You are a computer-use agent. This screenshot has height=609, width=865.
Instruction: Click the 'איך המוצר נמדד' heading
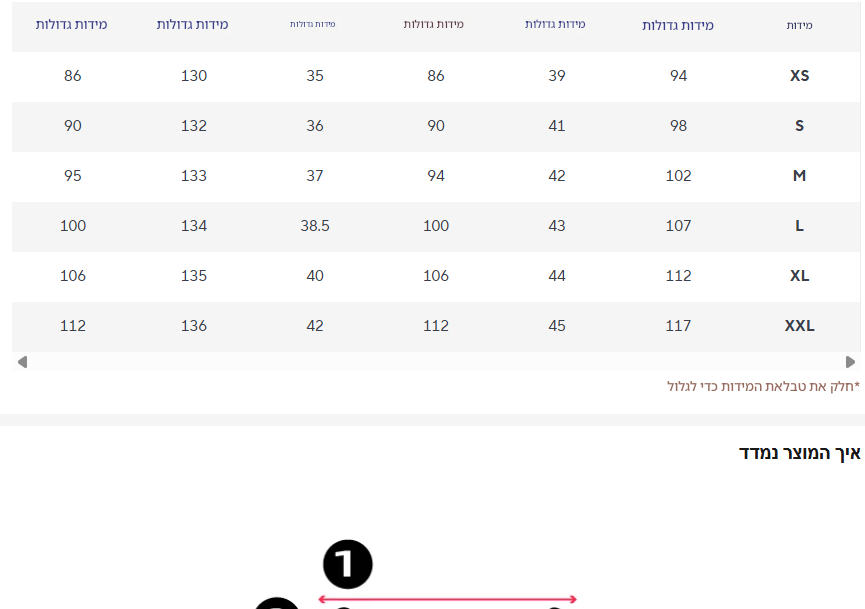(799, 454)
